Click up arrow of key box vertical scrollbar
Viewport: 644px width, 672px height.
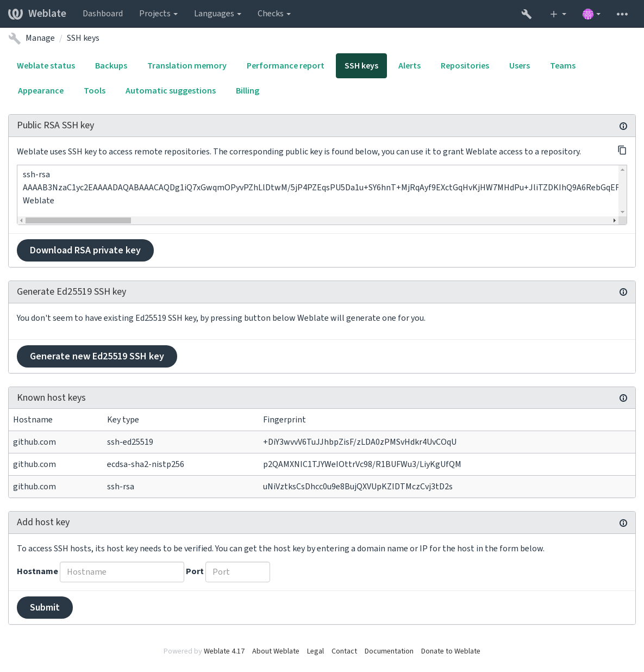pos(623,170)
